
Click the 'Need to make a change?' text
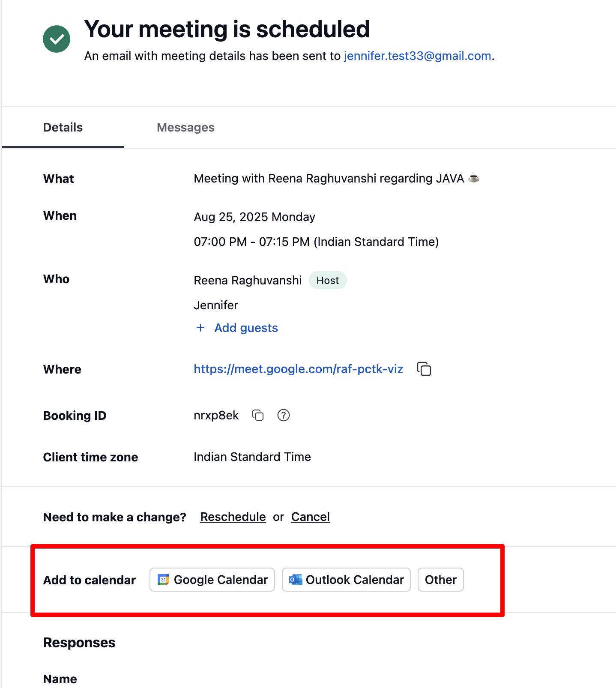click(x=115, y=517)
